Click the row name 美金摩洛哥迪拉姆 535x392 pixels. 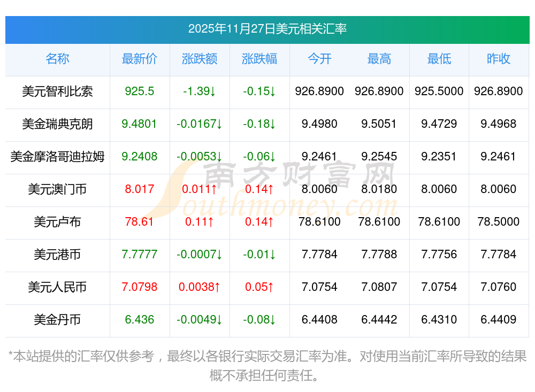coord(57,157)
